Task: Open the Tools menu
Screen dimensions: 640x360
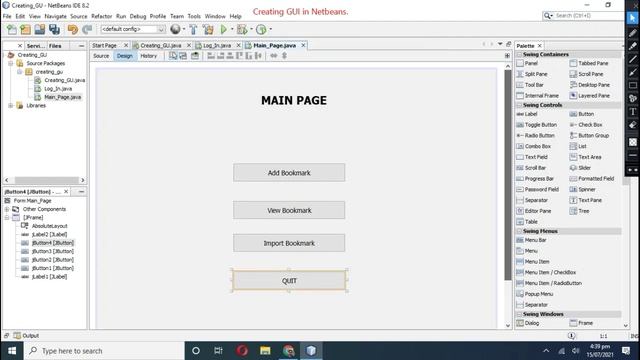Action: click(194, 16)
